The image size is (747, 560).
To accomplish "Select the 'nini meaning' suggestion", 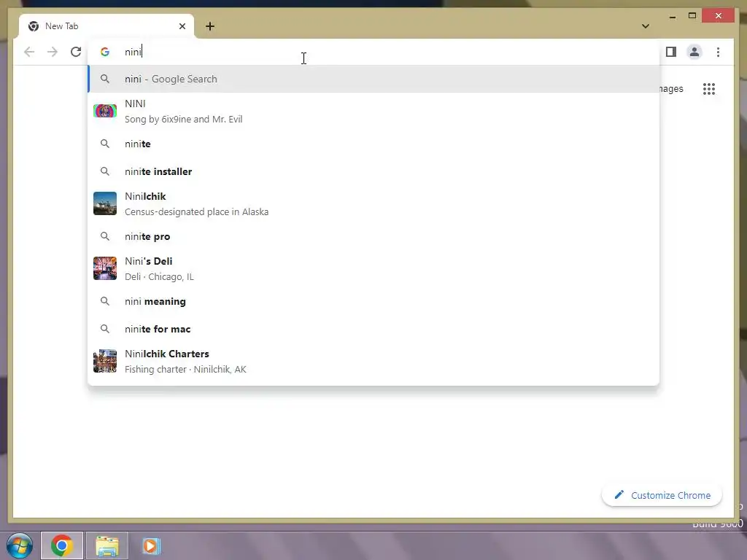I will [x=374, y=301].
